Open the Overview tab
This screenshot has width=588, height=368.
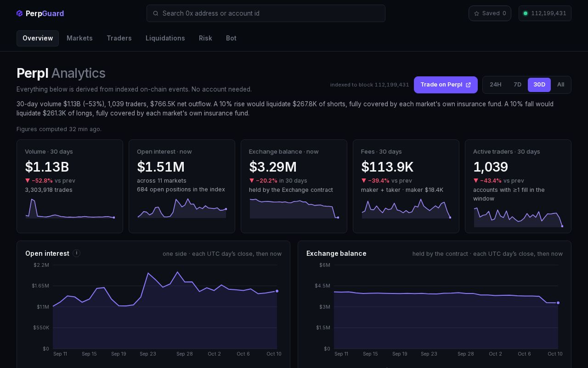point(38,38)
